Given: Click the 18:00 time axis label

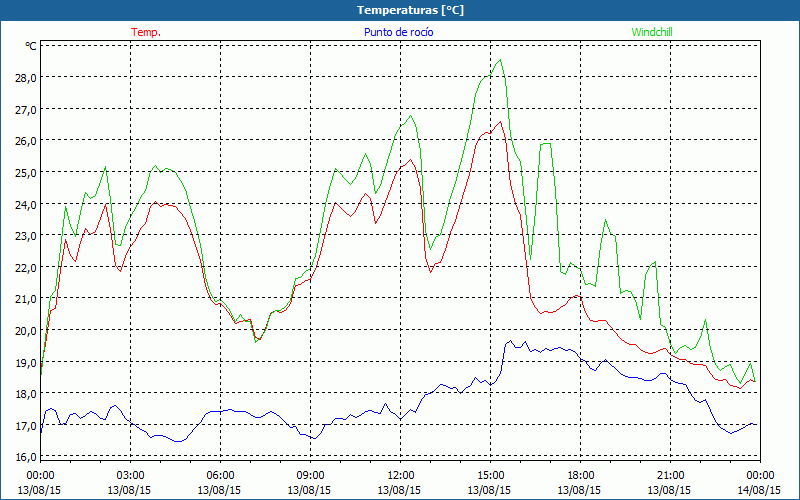Looking at the screenshot, I should [581, 476].
